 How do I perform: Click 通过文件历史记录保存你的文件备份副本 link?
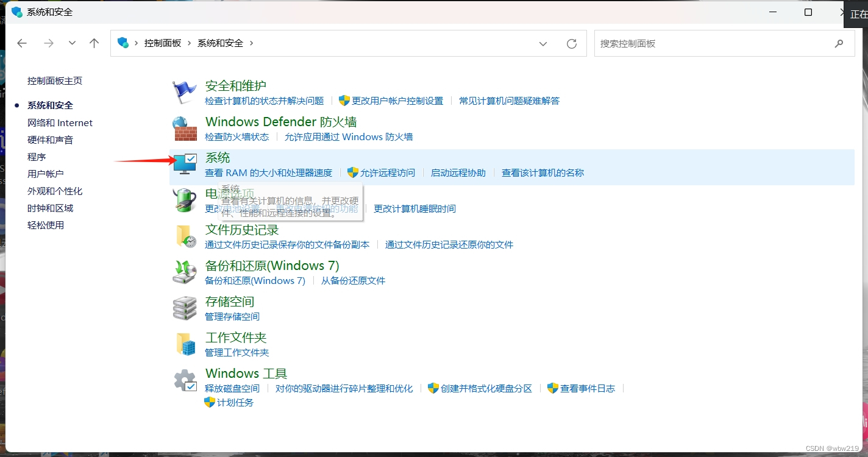point(287,244)
